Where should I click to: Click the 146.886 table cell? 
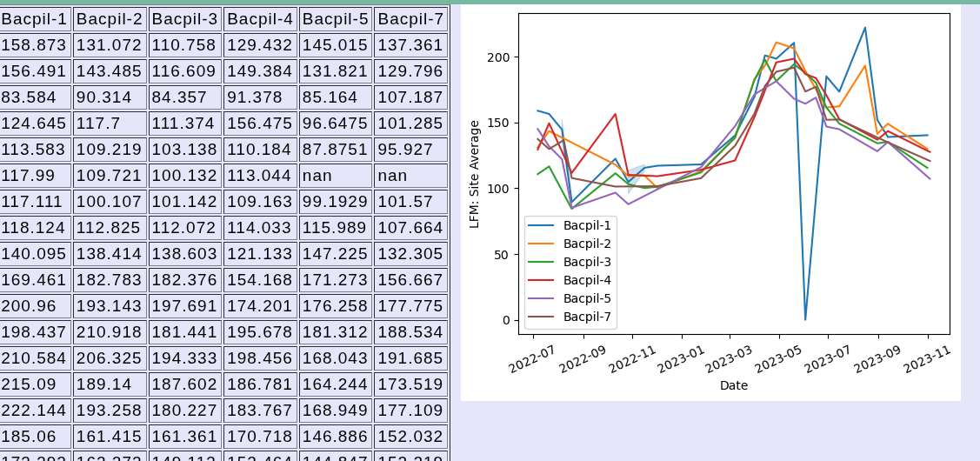pyautogui.click(x=336, y=437)
